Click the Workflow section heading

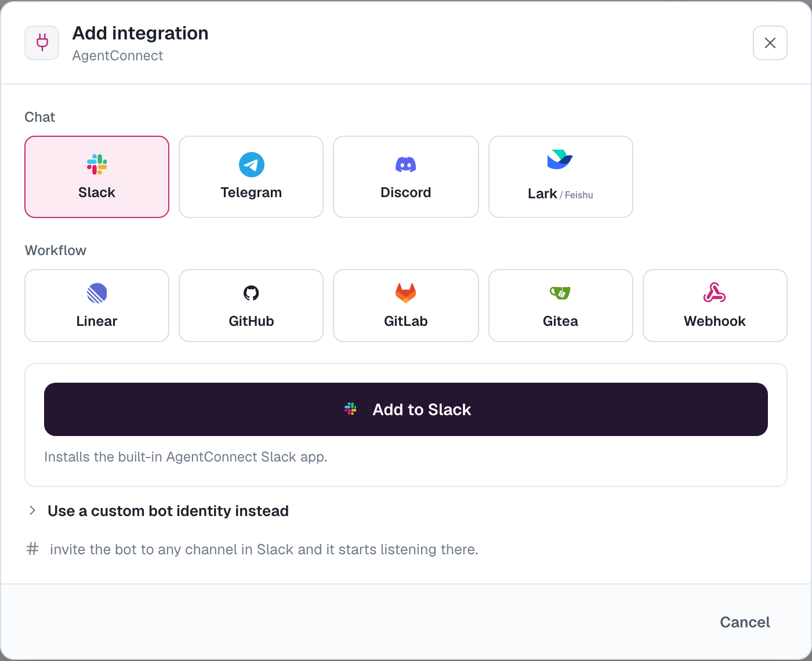click(56, 250)
